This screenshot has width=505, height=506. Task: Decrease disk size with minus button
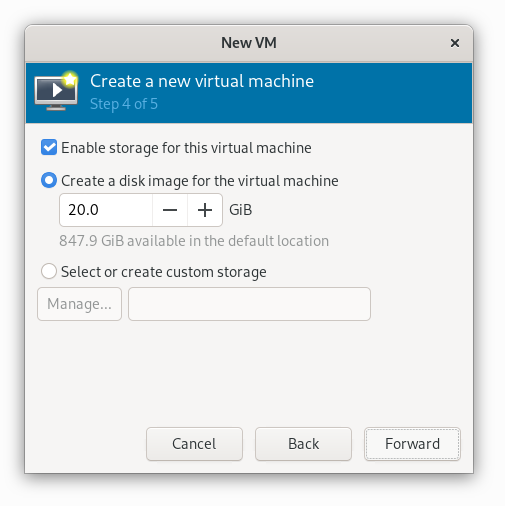(x=170, y=210)
